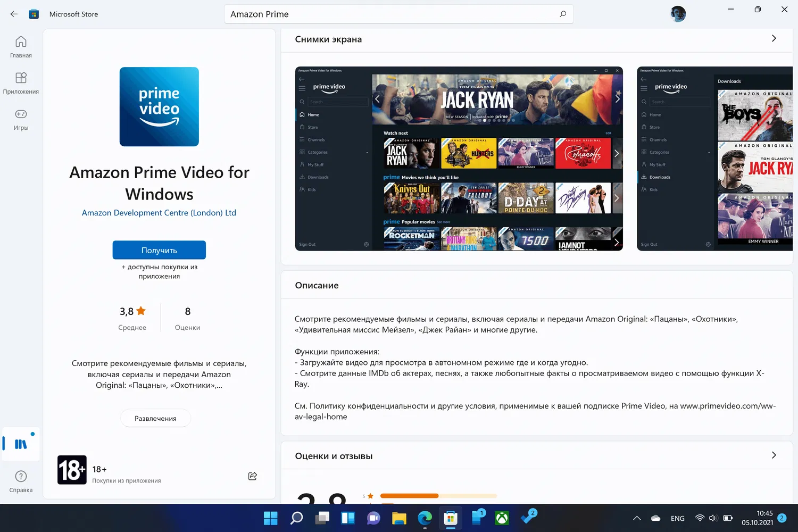
Task: Click the share icon on the app card
Action: click(x=253, y=476)
